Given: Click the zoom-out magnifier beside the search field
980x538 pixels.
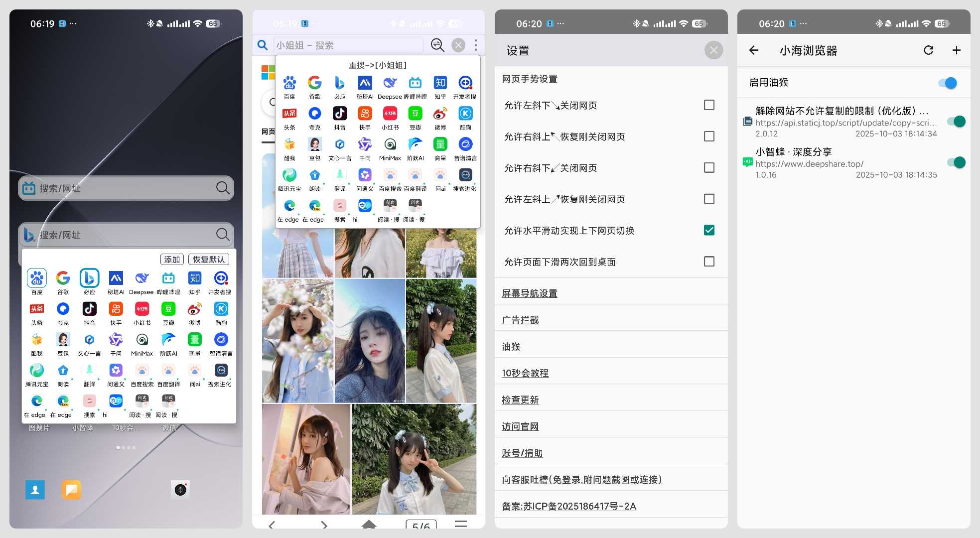Looking at the screenshot, I should [437, 45].
